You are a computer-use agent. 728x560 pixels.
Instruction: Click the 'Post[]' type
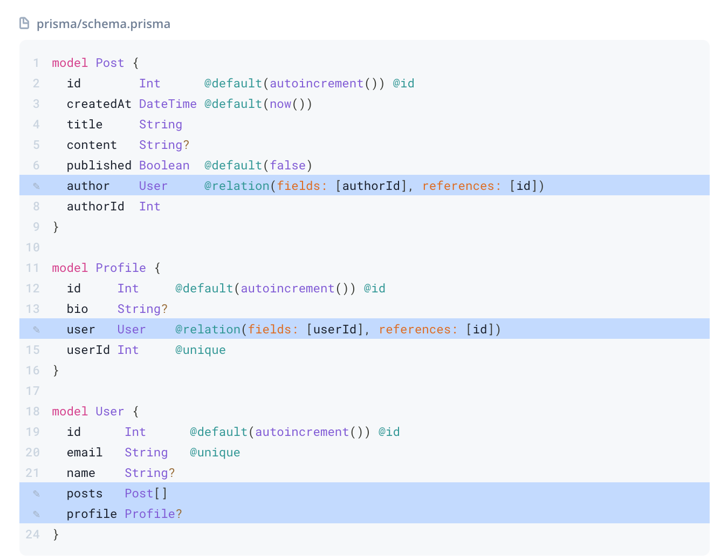pos(146,494)
